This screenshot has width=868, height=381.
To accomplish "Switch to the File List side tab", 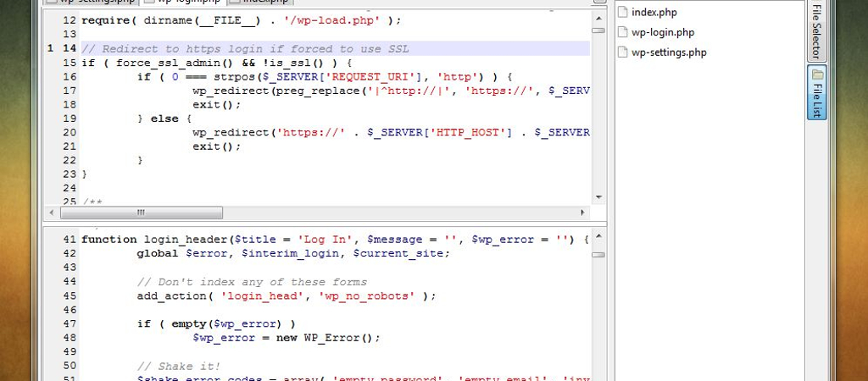I will click(816, 91).
